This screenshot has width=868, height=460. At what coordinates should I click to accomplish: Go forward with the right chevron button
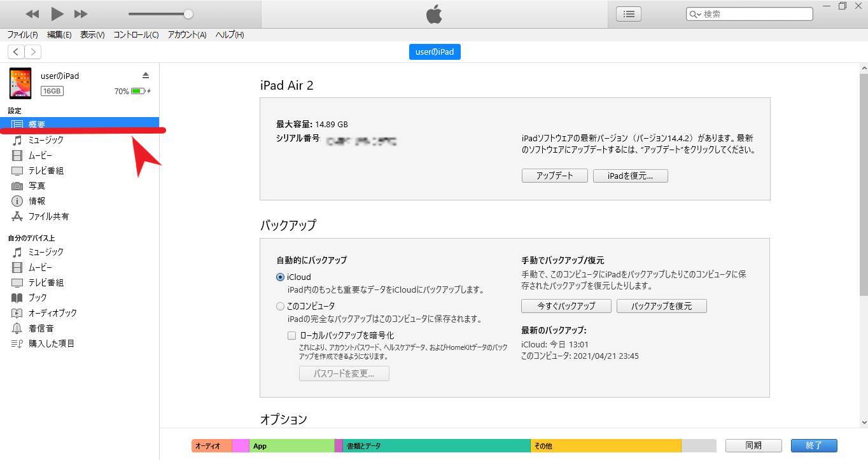[x=32, y=52]
